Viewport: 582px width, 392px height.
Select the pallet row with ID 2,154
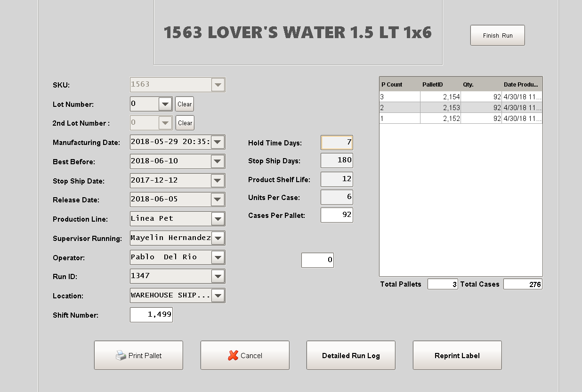pos(461,96)
